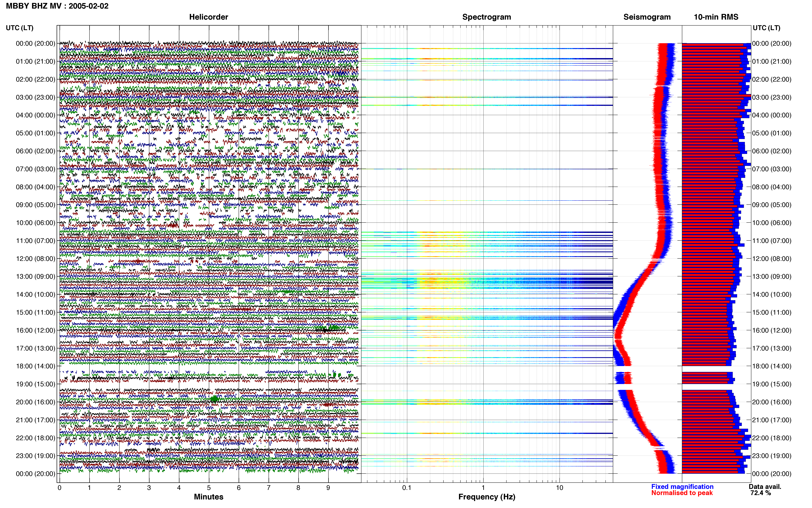The image size is (812, 508).
Task: Click the left '20:00 (16:00)' time label
Action: tap(36, 402)
